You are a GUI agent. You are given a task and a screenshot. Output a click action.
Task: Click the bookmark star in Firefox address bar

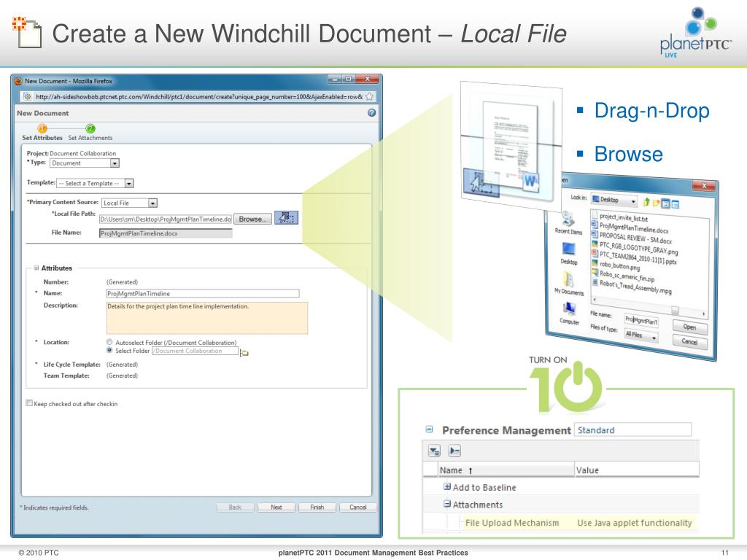(x=369, y=97)
